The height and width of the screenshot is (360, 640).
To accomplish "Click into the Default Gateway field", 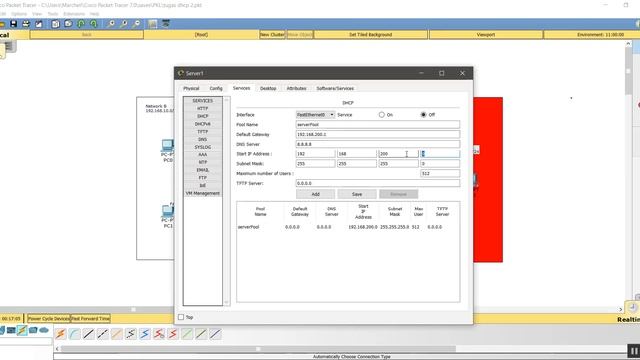I will pos(378,134).
